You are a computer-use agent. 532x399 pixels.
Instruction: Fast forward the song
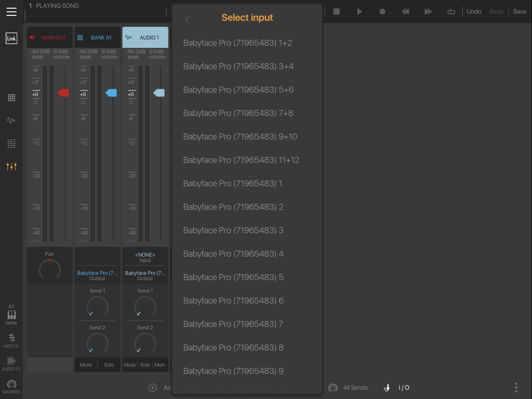tap(428, 11)
